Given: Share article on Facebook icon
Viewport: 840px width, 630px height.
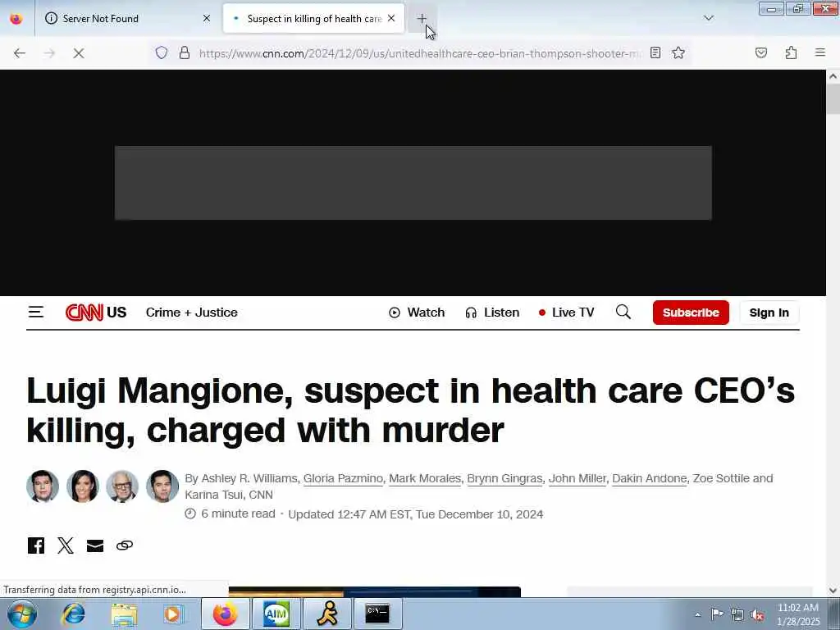Looking at the screenshot, I should click(x=36, y=546).
